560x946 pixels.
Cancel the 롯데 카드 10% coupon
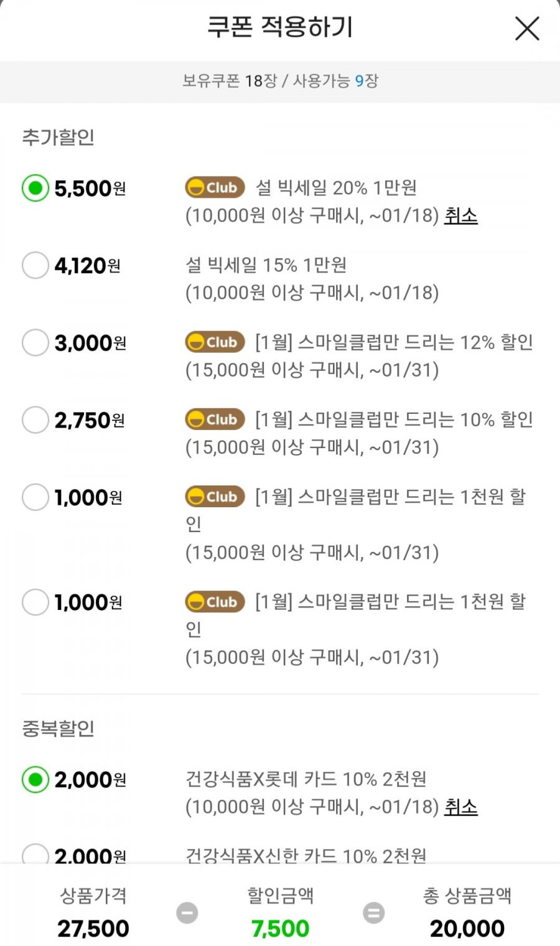point(460,807)
